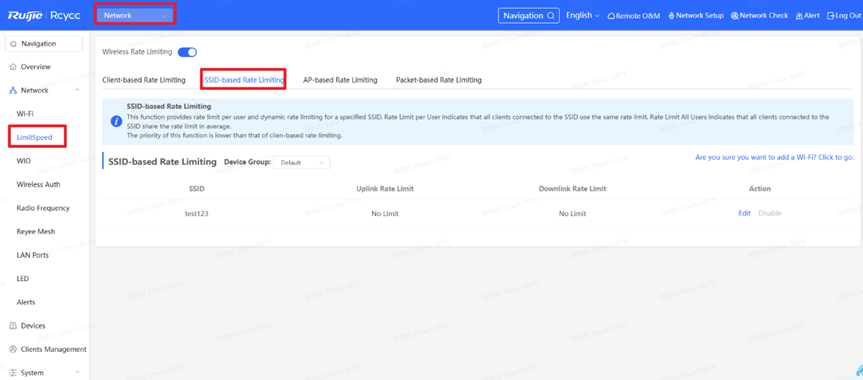
Task: Click Log Out in the header
Action: [x=844, y=16]
